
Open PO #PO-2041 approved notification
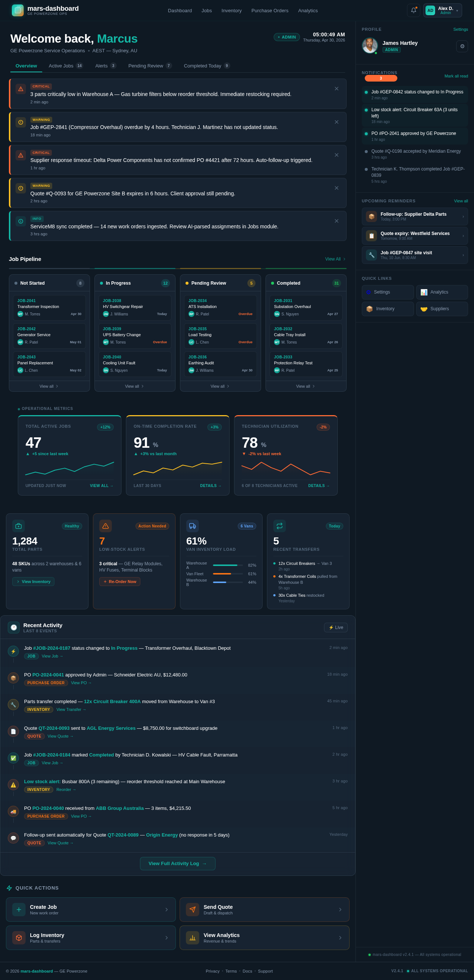[415, 136]
